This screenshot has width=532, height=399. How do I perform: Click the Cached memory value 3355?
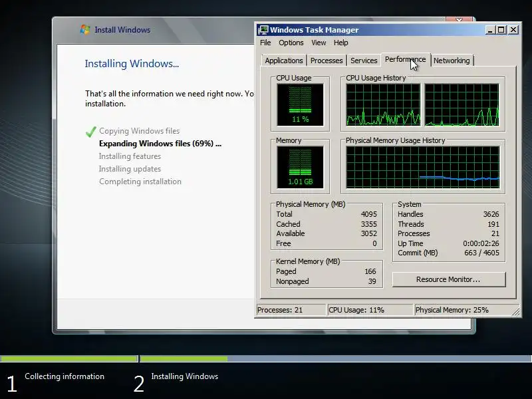[x=369, y=224]
